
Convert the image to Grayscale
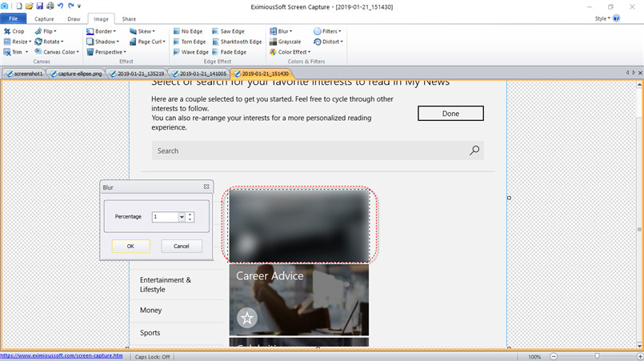[x=286, y=42]
